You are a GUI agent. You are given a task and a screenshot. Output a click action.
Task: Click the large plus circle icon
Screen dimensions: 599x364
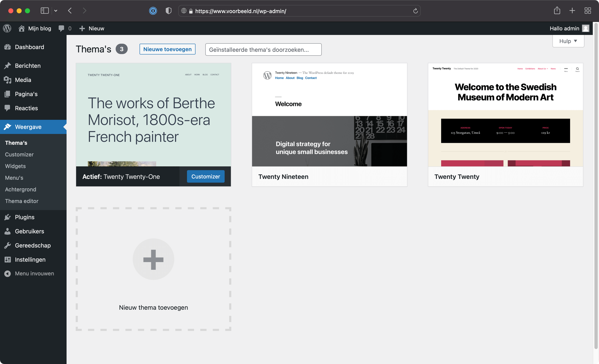tap(153, 259)
